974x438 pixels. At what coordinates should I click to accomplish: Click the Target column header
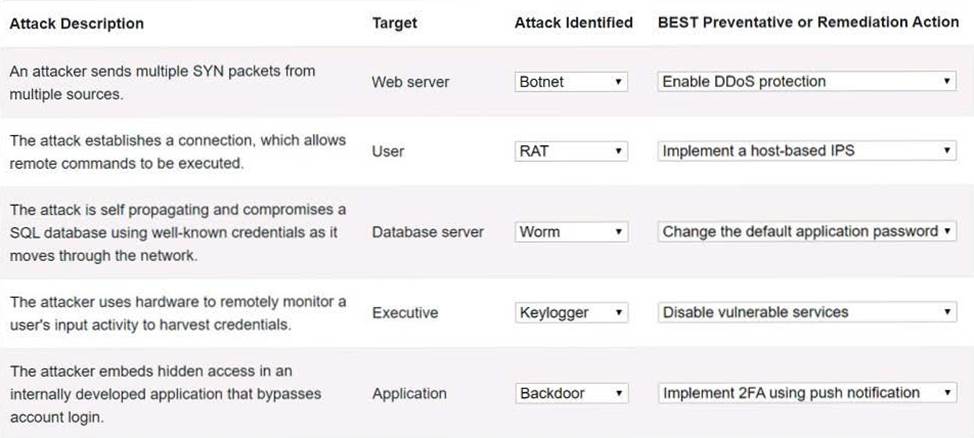[394, 23]
